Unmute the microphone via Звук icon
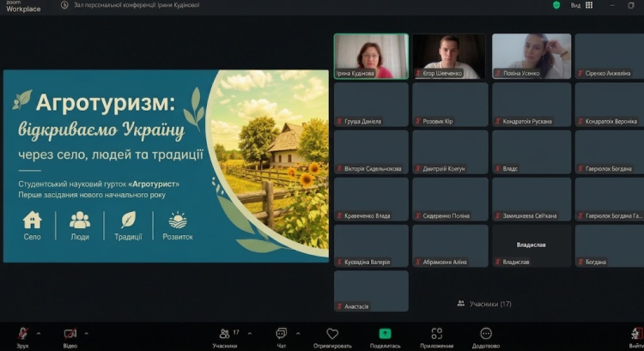 coord(23,333)
